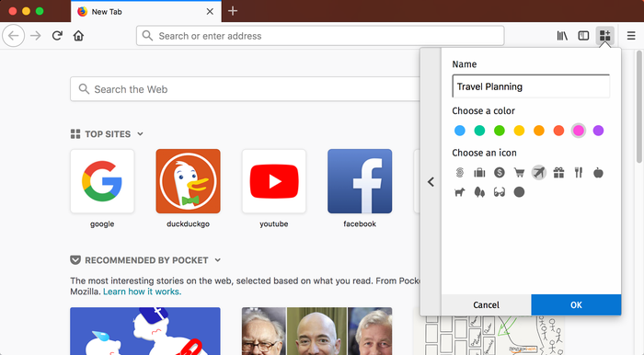Close the New Tab tab
The width and height of the screenshot is (644, 355).
tap(210, 11)
